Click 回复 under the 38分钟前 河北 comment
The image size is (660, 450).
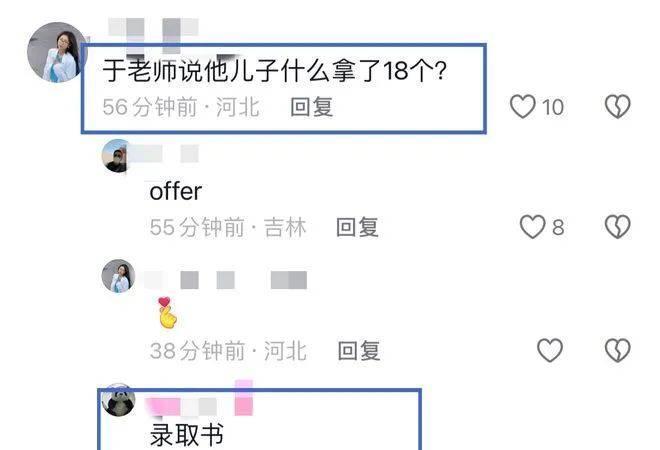tap(359, 351)
